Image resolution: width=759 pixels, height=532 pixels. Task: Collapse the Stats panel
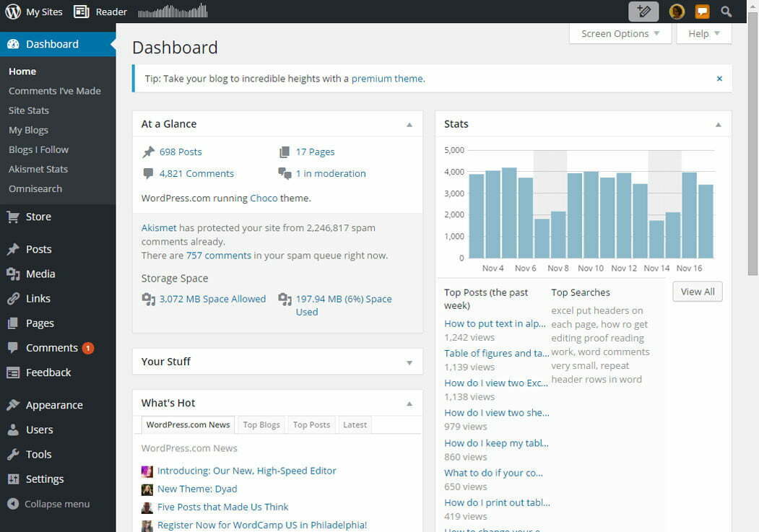tap(719, 124)
